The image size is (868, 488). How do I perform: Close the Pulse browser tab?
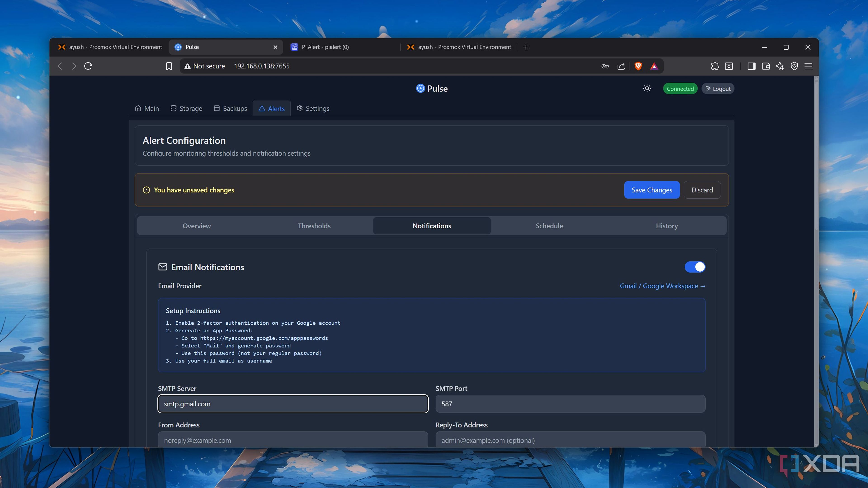tap(275, 47)
